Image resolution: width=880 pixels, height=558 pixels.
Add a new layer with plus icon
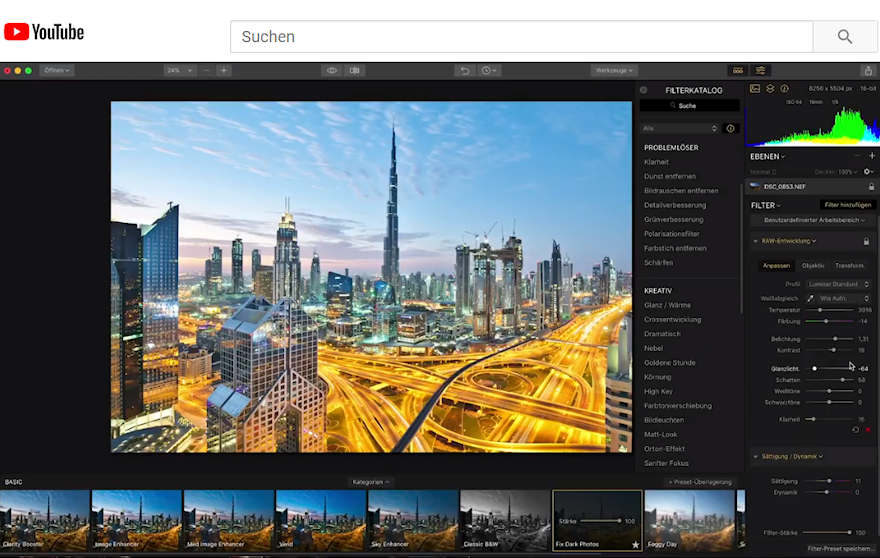pyautogui.click(x=871, y=156)
